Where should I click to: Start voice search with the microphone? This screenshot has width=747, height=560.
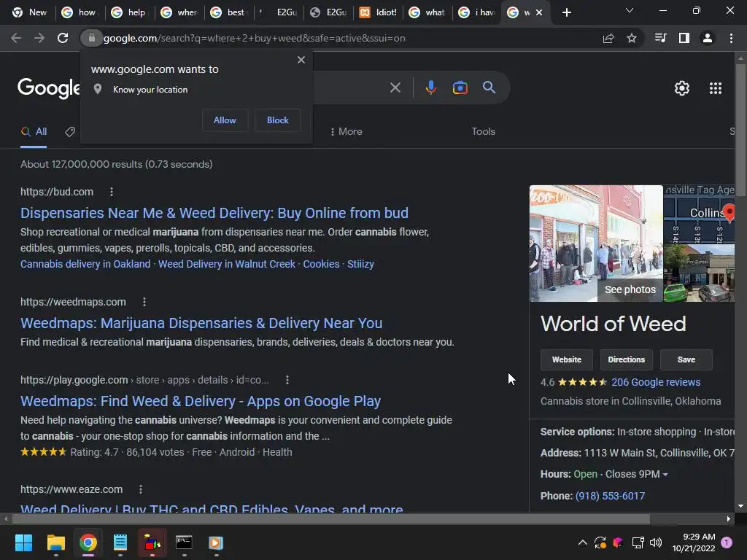pyautogui.click(x=430, y=87)
